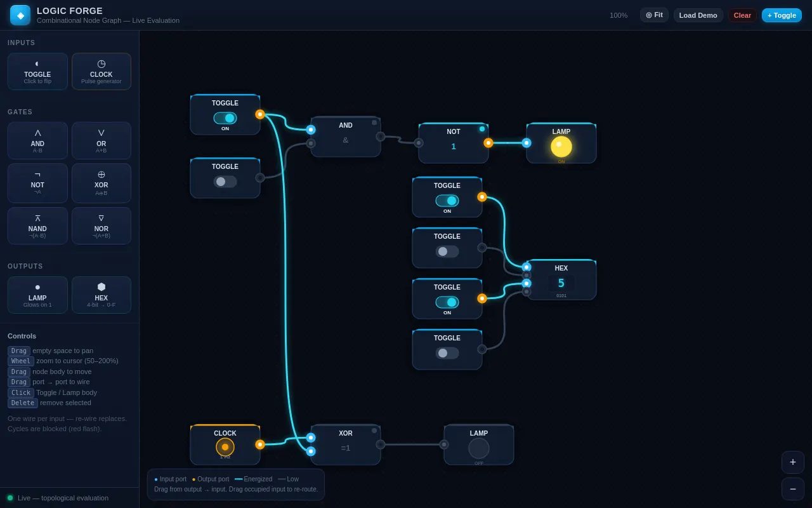812x508 pixels.
Task: Click the clock node's orange pulse icon
Action: (225, 447)
